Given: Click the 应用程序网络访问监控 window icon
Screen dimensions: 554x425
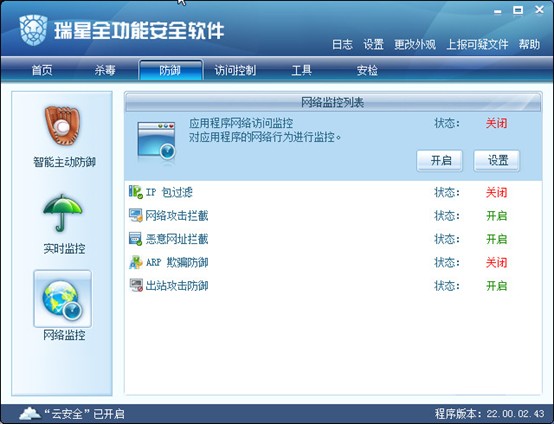Looking at the screenshot, I should pyautogui.click(x=156, y=141).
